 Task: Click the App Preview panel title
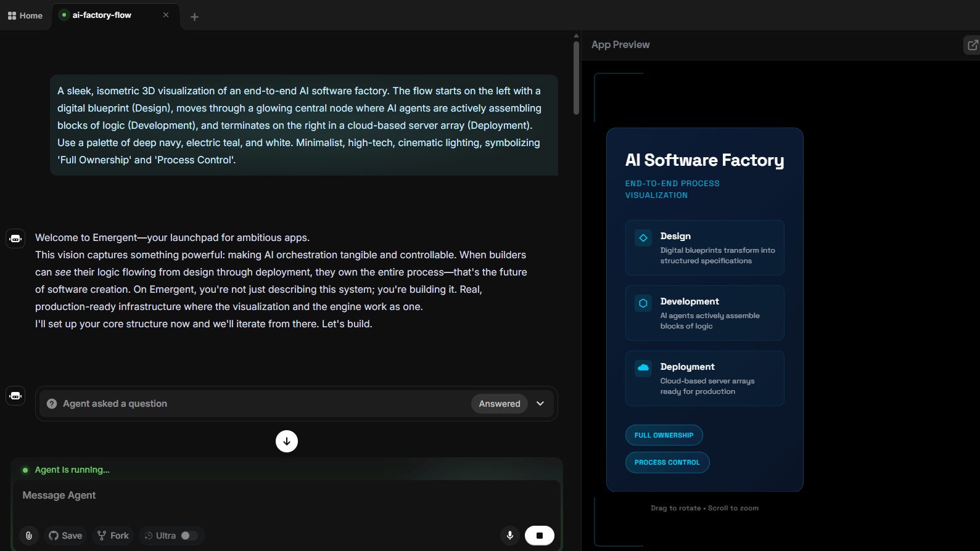click(620, 45)
